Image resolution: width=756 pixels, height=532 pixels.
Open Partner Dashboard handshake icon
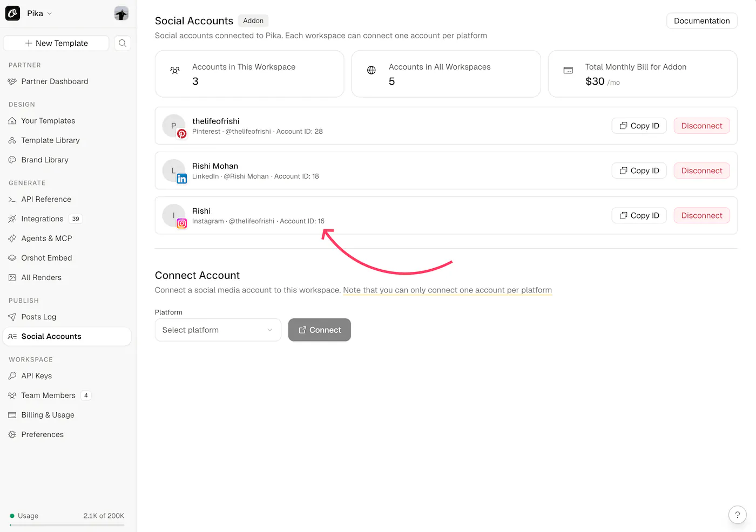pyautogui.click(x=12, y=81)
